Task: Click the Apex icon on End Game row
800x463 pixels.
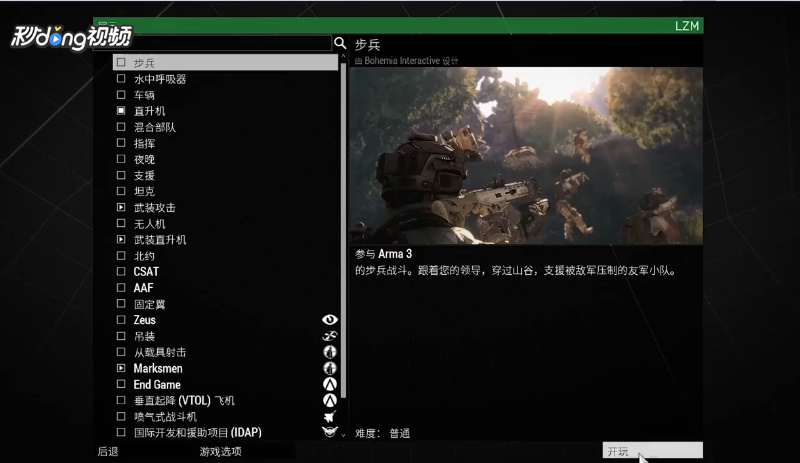Action: point(330,384)
